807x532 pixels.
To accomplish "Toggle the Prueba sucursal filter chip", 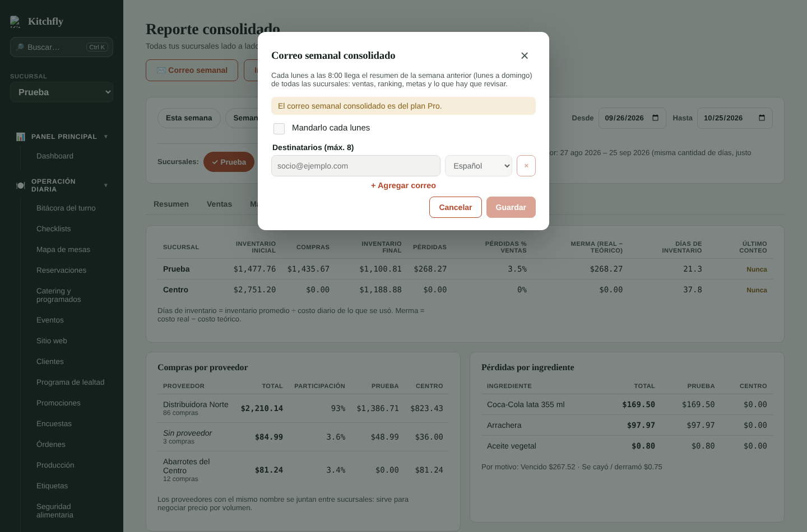I will point(229,162).
